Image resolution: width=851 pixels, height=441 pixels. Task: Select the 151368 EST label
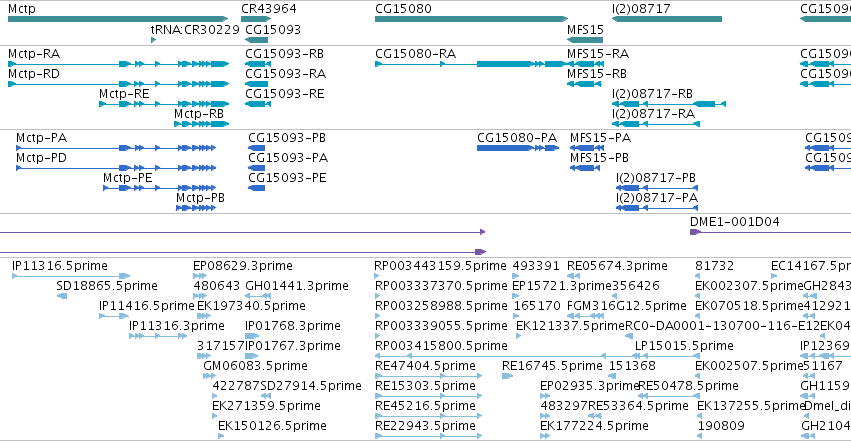(x=632, y=366)
